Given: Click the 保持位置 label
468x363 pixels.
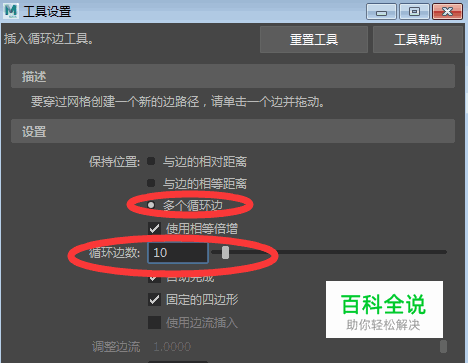Looking at the screenshot, I should click(x=114, y=162).
